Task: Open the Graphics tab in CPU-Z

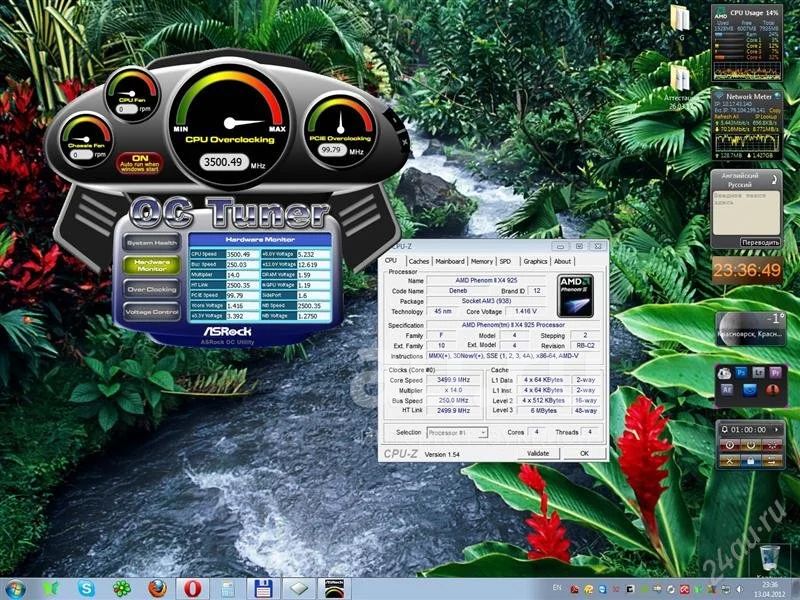Action: click(535, 261)
